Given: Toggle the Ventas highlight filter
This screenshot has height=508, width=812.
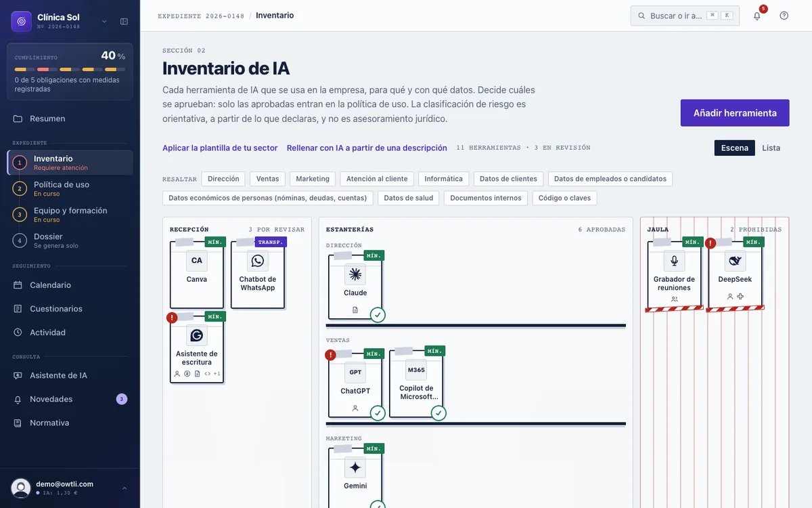Looking at the screenshot, I should 267,179.
